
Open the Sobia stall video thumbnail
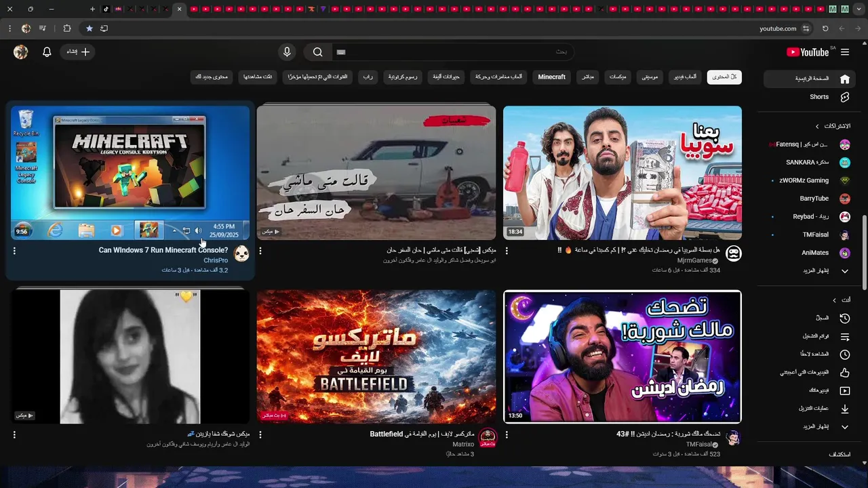click(623, 172)
